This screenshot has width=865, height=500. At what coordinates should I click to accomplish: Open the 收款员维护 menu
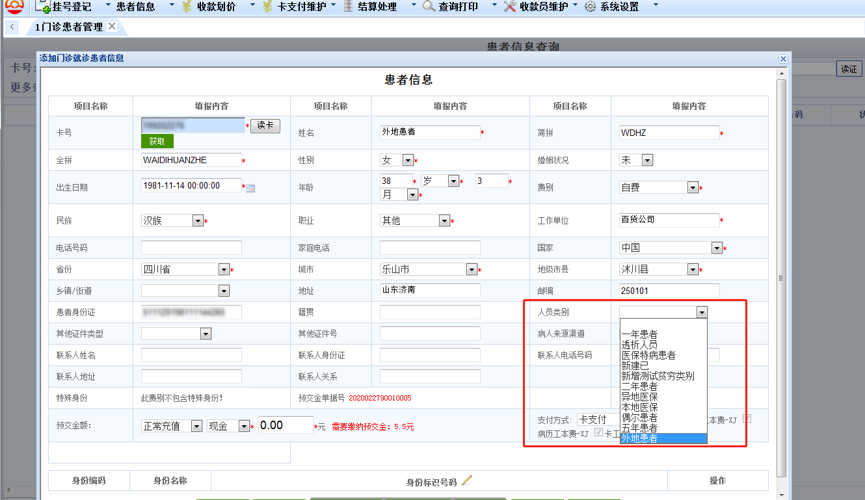pyautogui.click(x=544, y=7)
